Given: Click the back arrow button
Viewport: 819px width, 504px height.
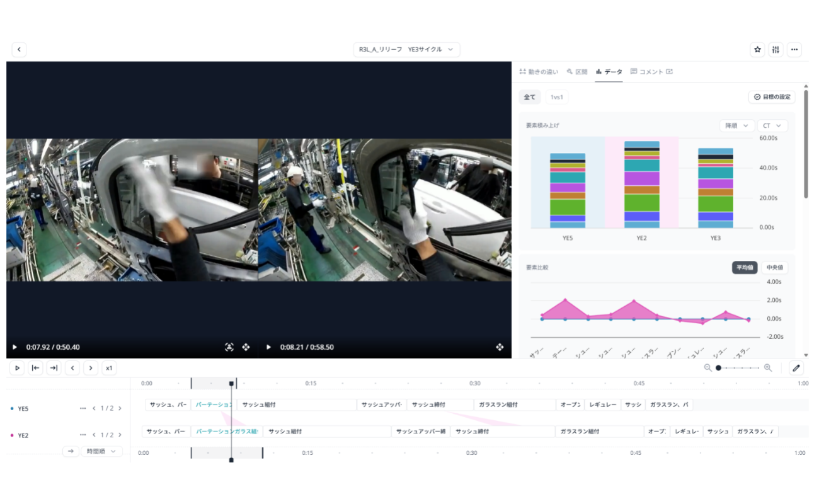Looking at the screenshot, I should pos(19,50).
